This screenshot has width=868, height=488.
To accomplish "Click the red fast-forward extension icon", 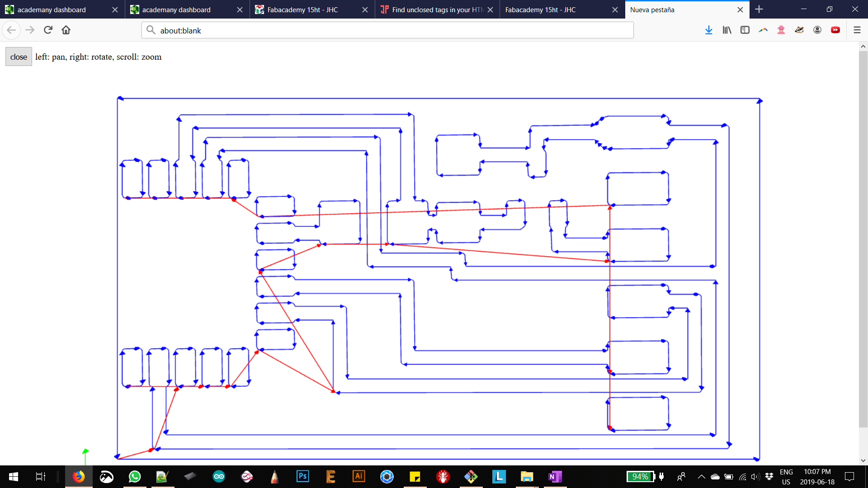I will coord(835,30).
